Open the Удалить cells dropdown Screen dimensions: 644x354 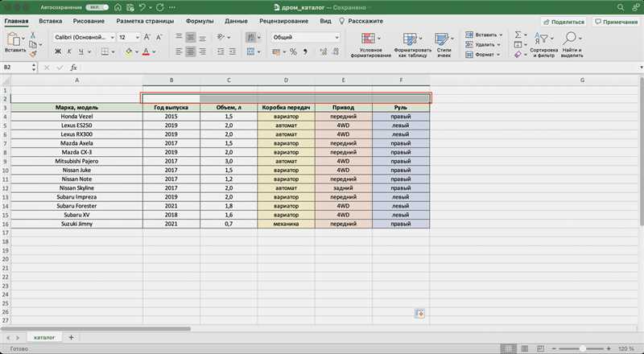[484, 44]
